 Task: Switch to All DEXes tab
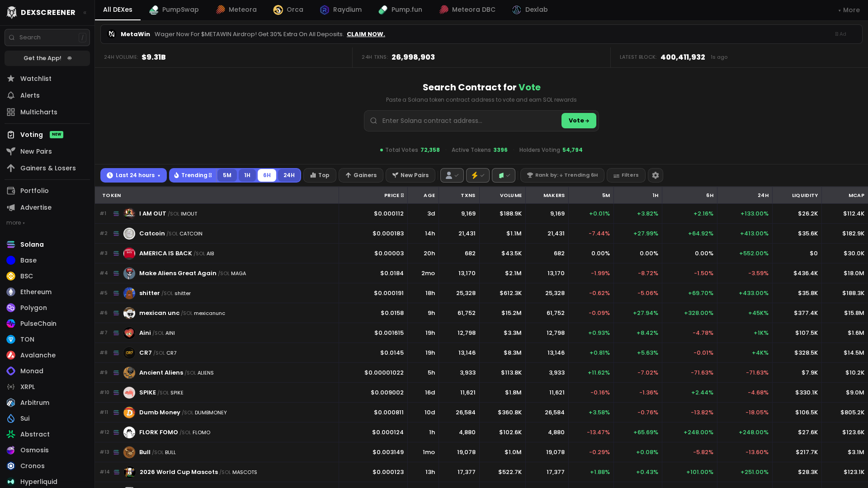[x=118, y=10]
